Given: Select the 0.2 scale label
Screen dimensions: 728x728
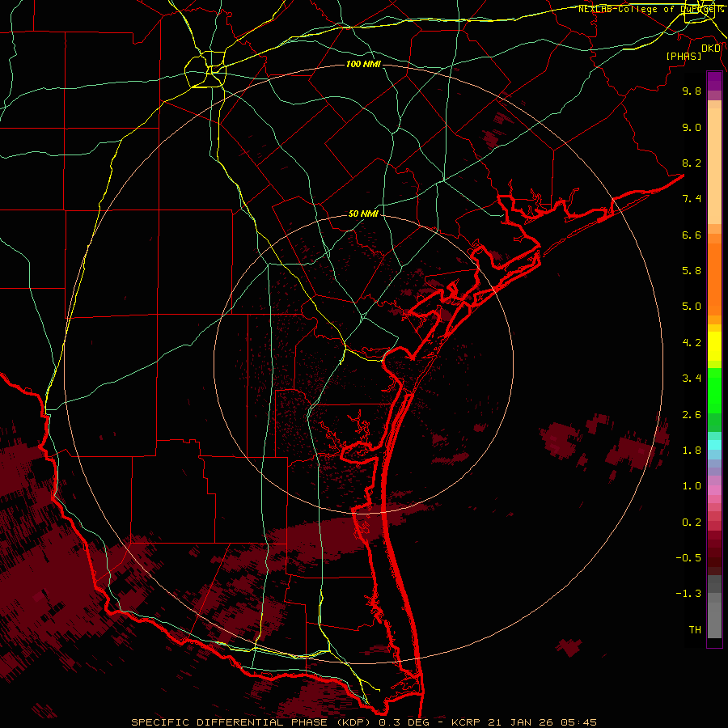Looking at the screenshot, I should [692, 523].
